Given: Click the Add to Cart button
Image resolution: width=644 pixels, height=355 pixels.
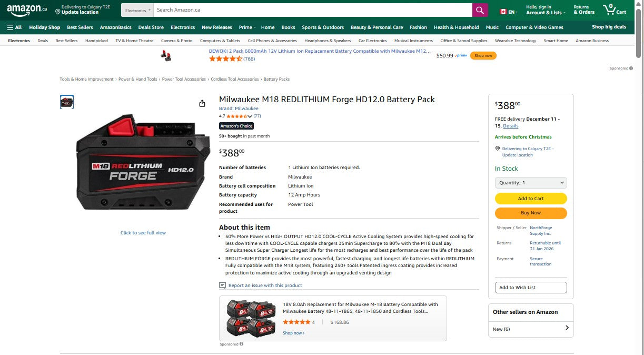Looking at the screenshot, I should 530,199.
